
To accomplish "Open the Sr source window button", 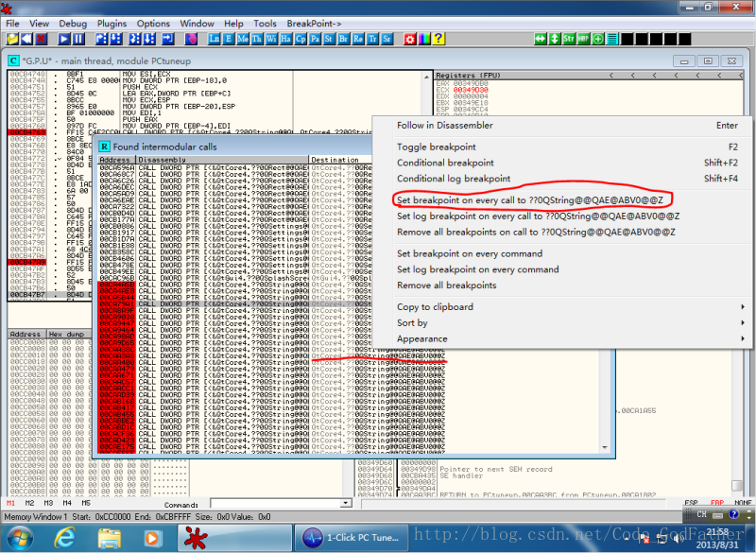I will tap(387, 39).
